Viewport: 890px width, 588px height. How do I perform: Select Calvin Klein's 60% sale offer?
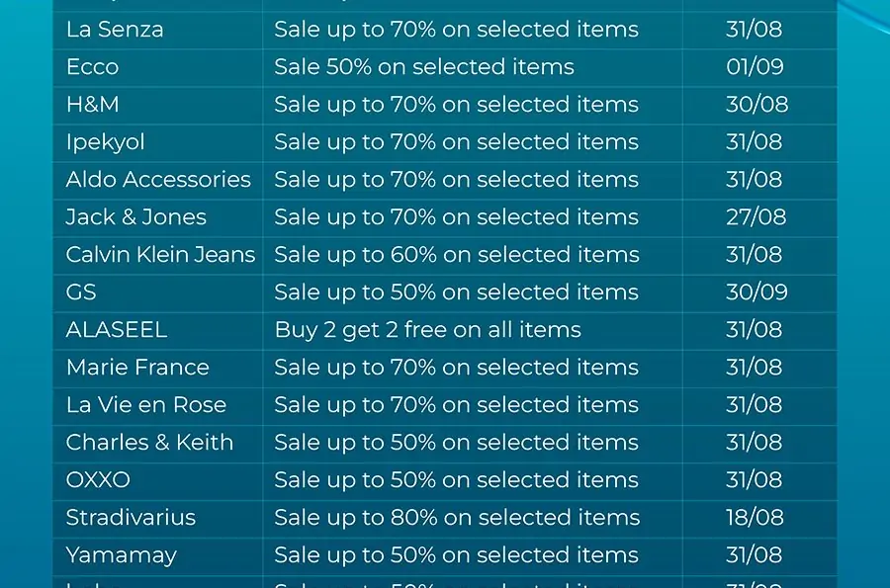pyautogui.click(x=457, y=255)
